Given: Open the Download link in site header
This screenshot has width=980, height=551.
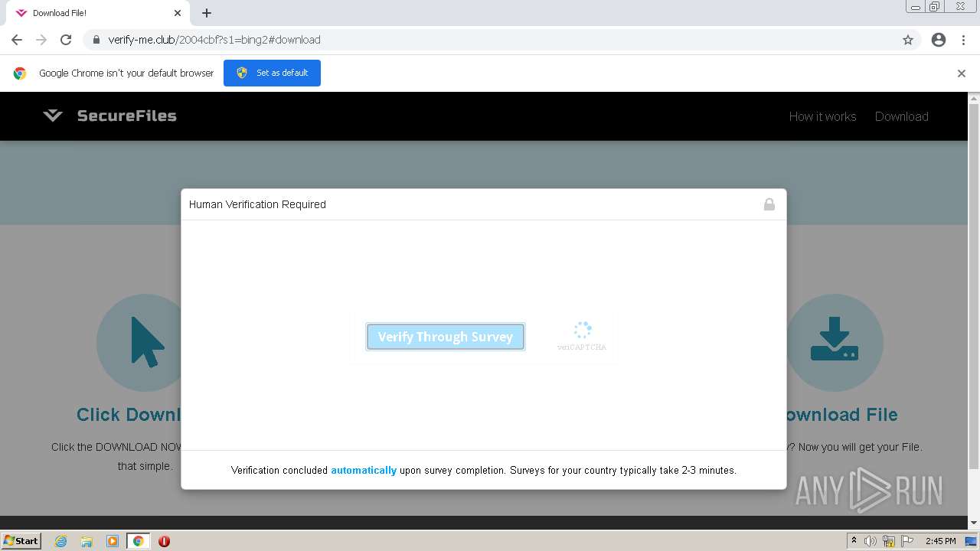Looking at the screenshot, I should click(902, 116).
